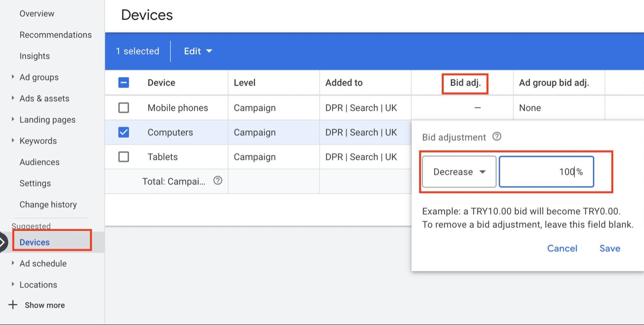This screenshot has width=644, height=325.
Task: Uncheck the Computers row checkbox
Action: [x=124, y=132]
